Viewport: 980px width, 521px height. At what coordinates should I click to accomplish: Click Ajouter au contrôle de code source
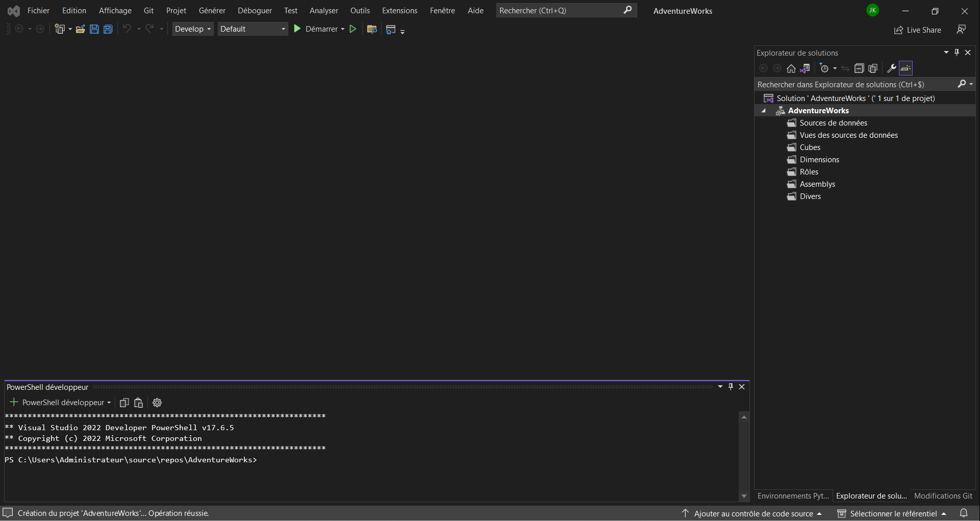point(751,514)
